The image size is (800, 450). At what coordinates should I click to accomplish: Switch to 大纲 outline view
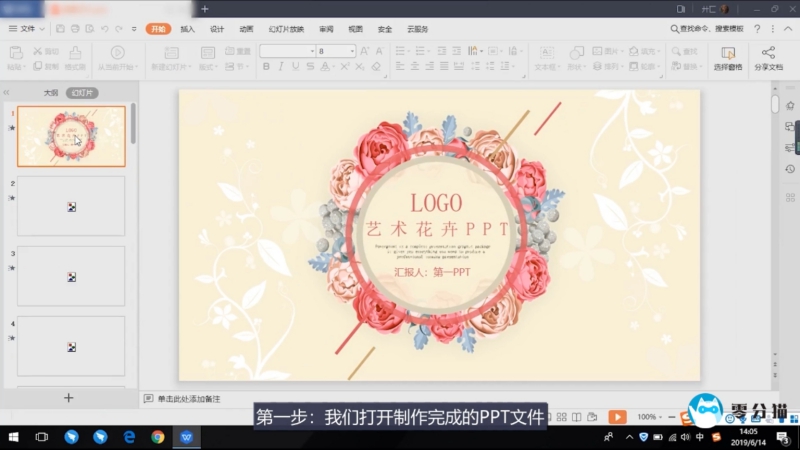(x=50, y=92)
